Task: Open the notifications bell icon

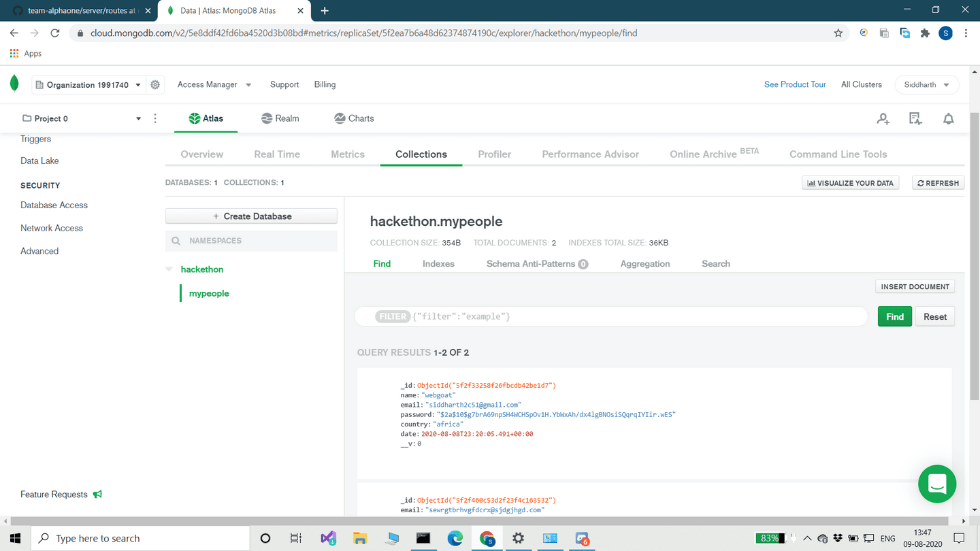Action: tap(948, 118)
